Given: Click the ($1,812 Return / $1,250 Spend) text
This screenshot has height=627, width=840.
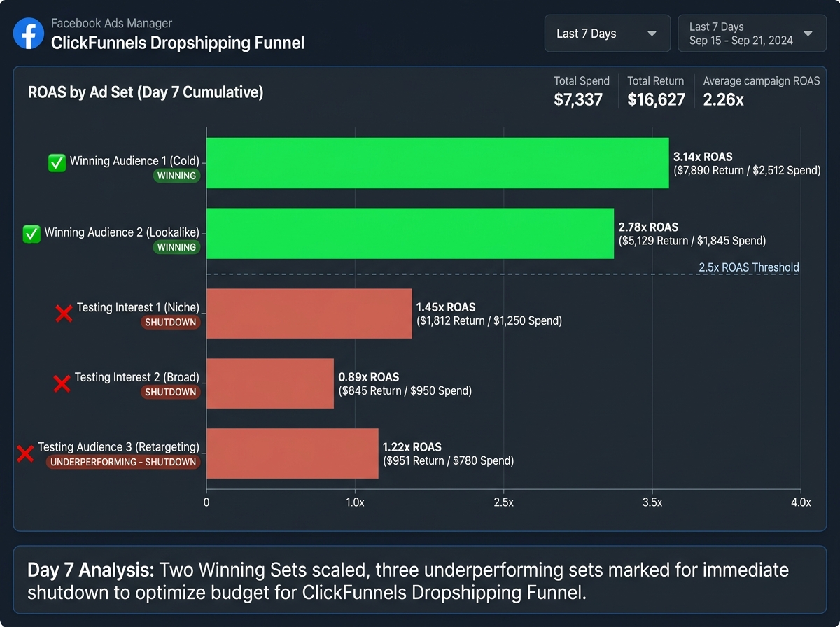Looking at the screenshot, I should (489, 320).
